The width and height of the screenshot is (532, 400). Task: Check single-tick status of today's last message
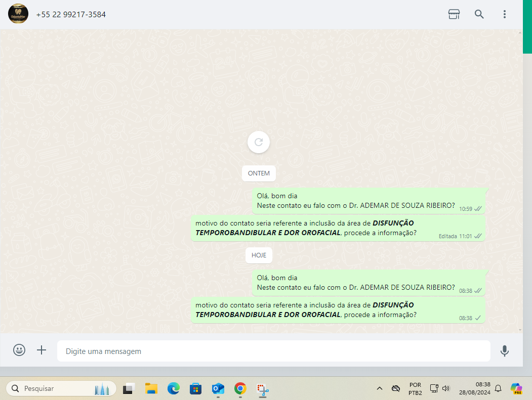(x=478, y=318)
